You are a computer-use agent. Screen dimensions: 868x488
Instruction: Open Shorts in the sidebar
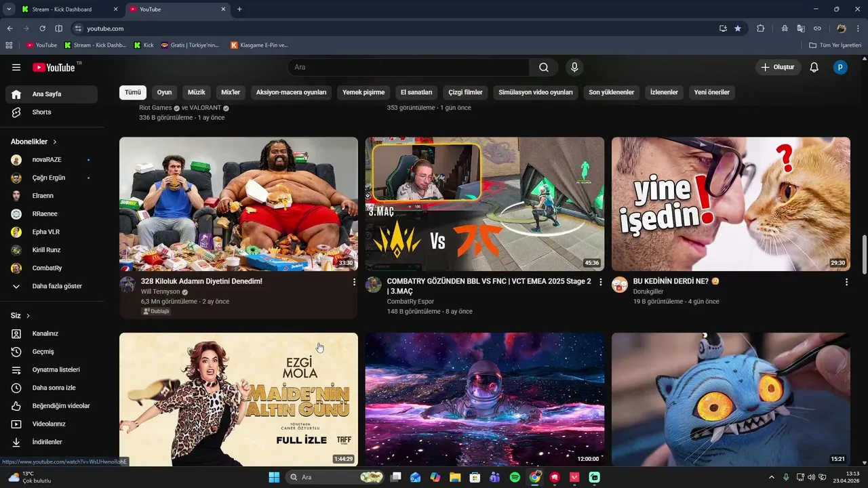pos(52,112)
